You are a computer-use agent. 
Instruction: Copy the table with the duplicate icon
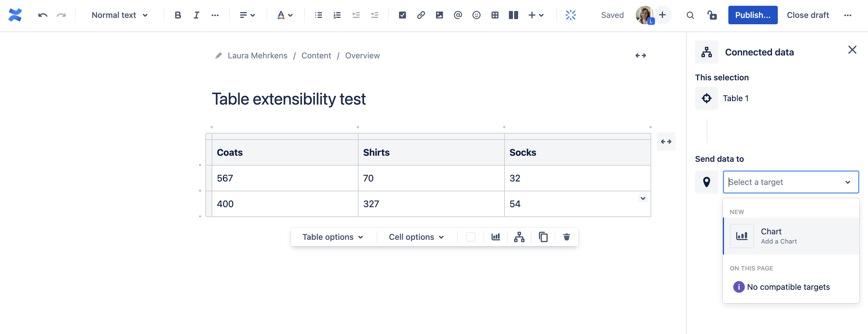click(543, 237)
